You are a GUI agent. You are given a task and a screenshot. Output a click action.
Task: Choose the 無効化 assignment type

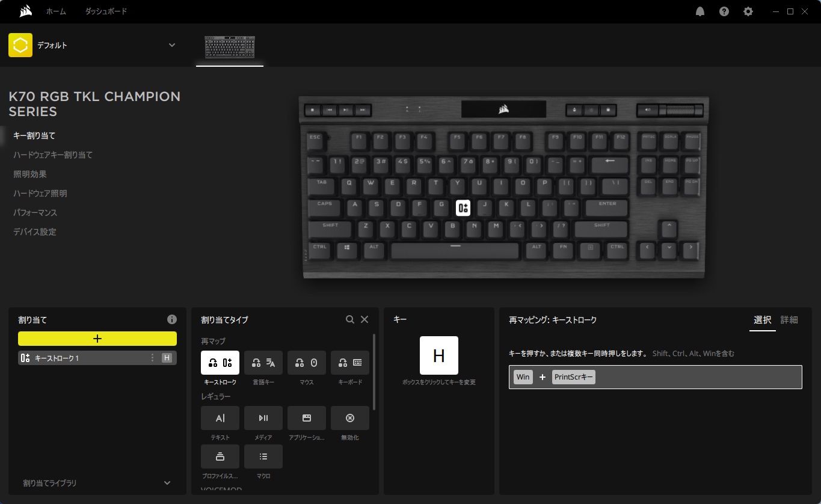[x=350, y=418]
